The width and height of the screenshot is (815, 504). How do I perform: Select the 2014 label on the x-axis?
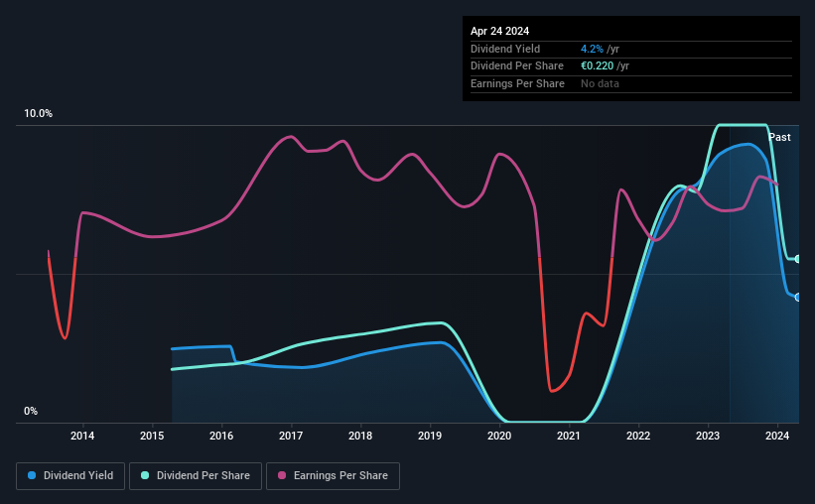coord(82,436)
